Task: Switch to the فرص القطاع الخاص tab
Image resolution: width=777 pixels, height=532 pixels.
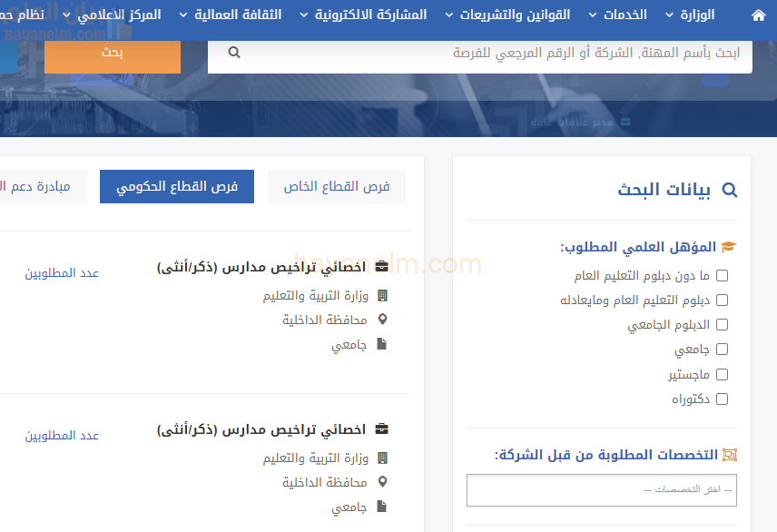Action: click(336, 186)
